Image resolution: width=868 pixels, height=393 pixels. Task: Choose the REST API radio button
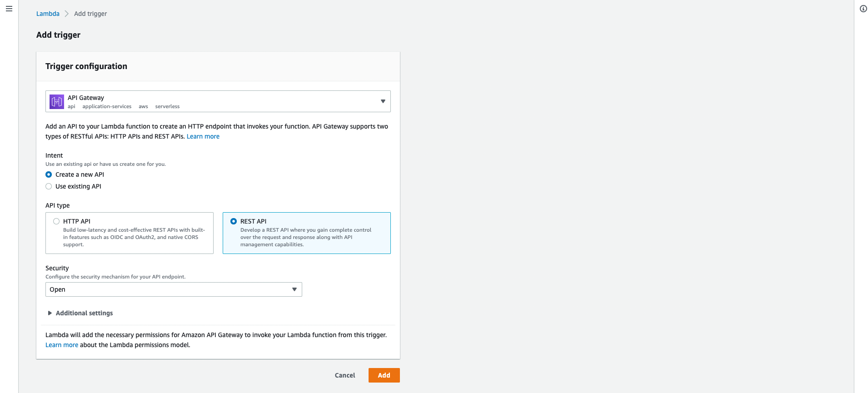[x=234, y=221]
